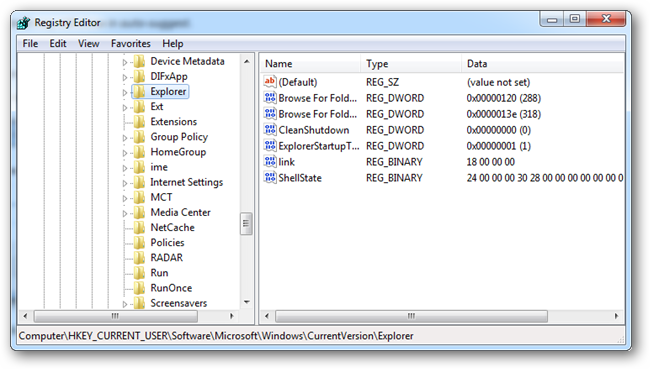Select the CleanShutdown DWORD value icon
The image size is (650, 369).
tap(270, 130)
